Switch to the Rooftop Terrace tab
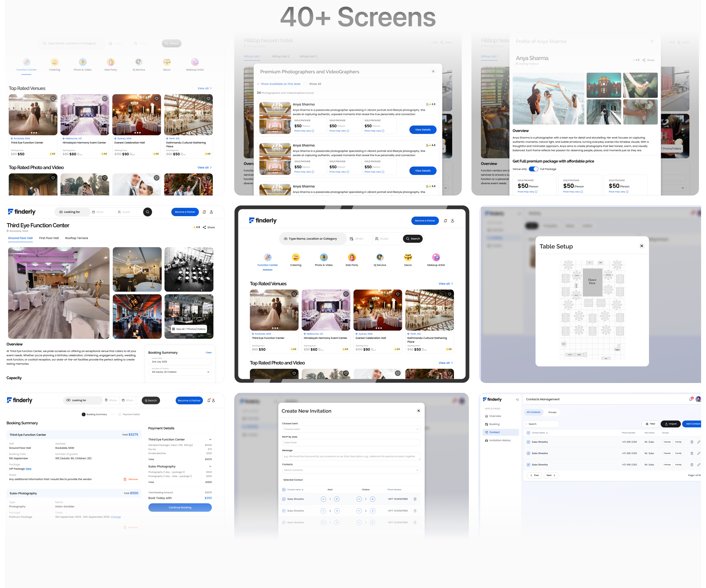Viewport: 706px width, 588px height. click(76, 238)
